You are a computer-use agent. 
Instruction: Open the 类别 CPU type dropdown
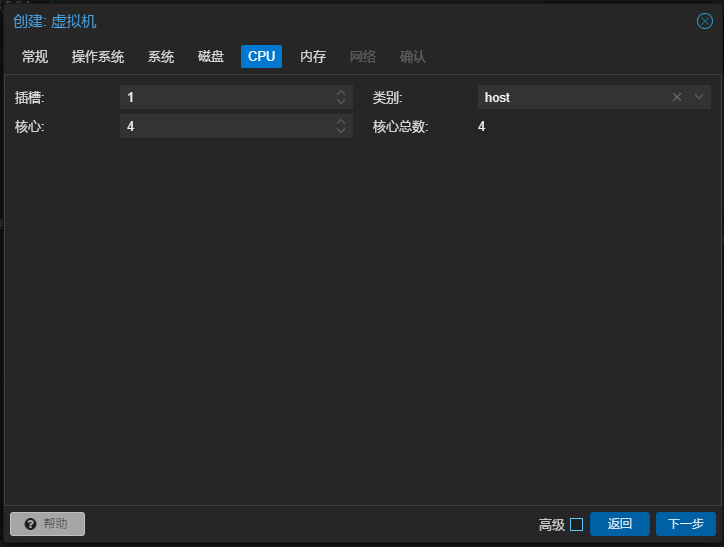point(700,97)
